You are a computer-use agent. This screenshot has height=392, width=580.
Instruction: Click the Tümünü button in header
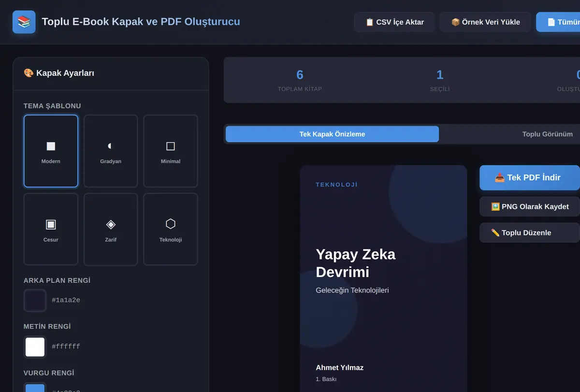point(558,22)
